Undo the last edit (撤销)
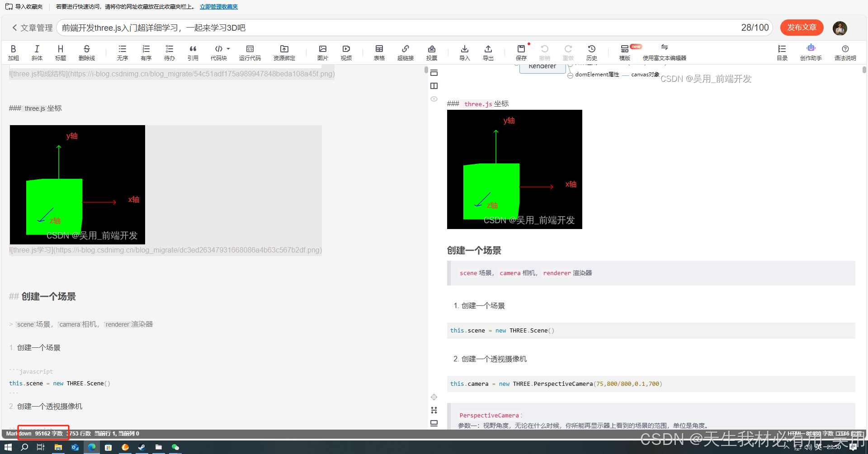This screenshot has height=454, width=868. (x=545, y=52)
